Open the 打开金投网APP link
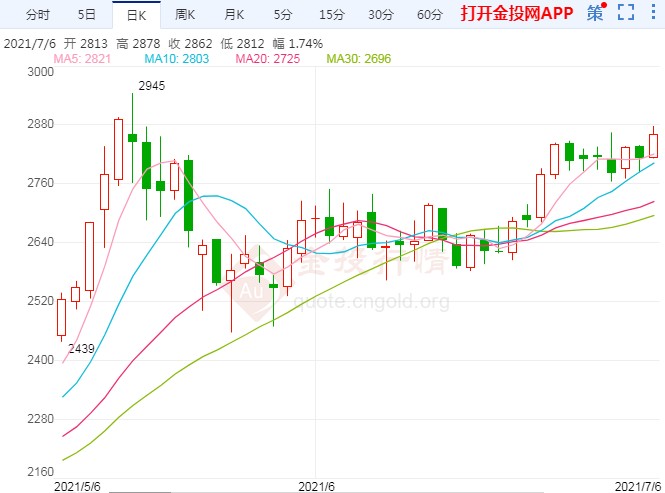The width and height of the screenshot is (665, 493). pos(517,13)
